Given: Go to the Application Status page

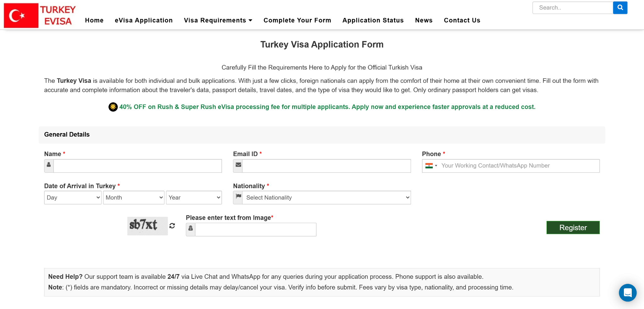Looking at the screenshot, I should pos(373,20).
